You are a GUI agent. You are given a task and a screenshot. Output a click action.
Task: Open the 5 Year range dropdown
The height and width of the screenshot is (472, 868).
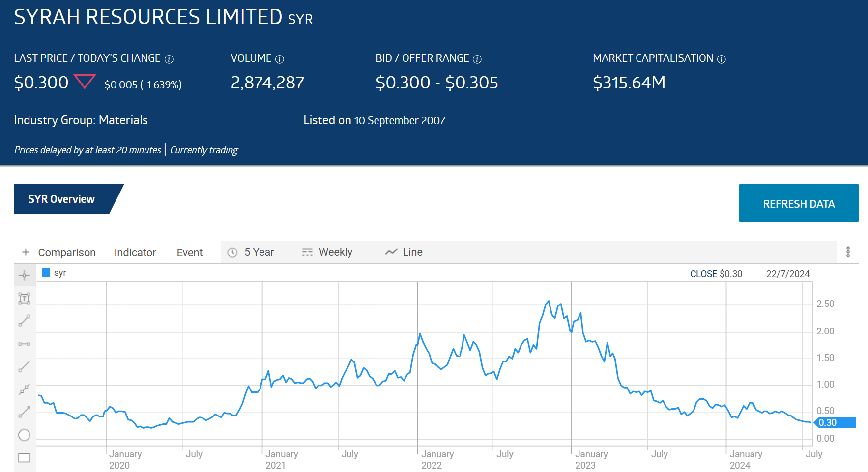(251, 252)
